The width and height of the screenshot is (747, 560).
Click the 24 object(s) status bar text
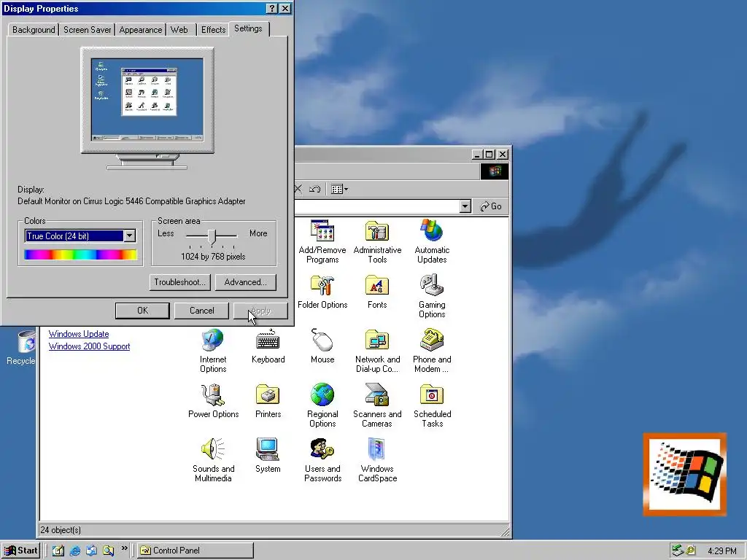point(61,530)
